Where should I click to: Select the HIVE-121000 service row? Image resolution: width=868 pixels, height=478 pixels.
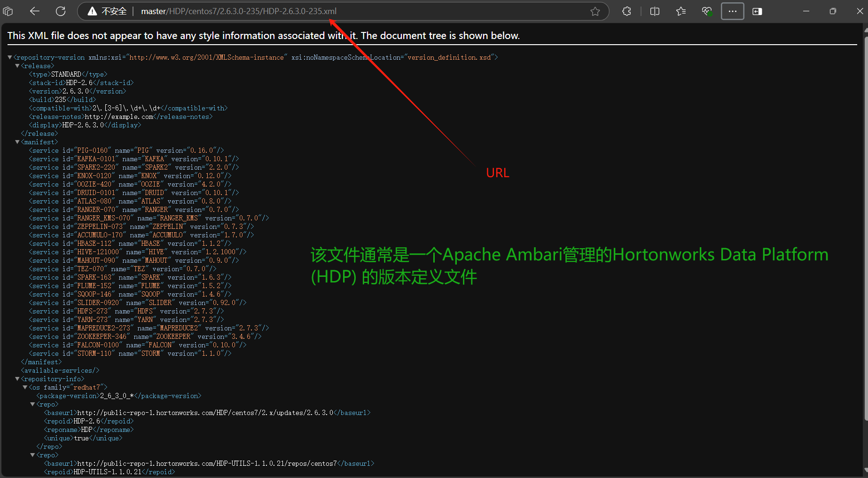pyautogui.click(x=138, y=252)
